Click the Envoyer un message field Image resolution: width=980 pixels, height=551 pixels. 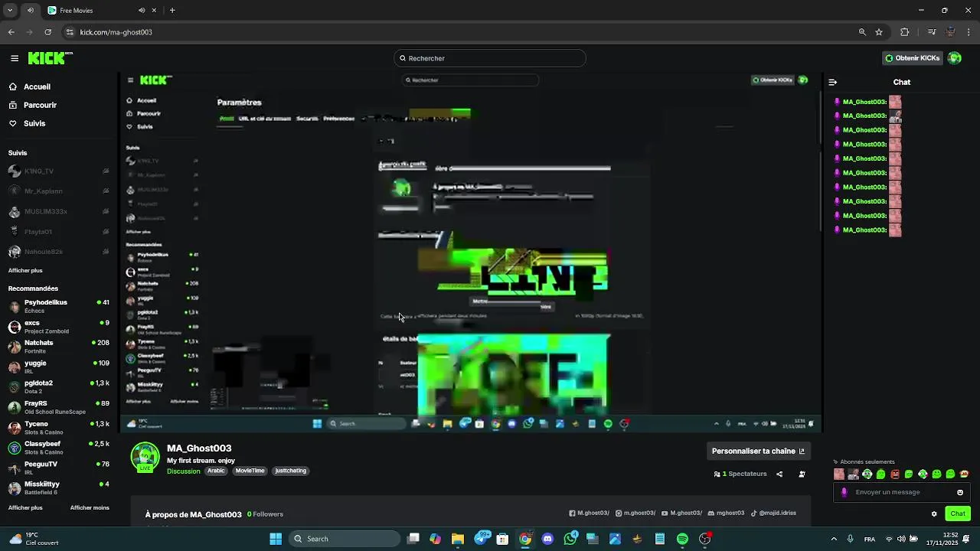[902, 492]
